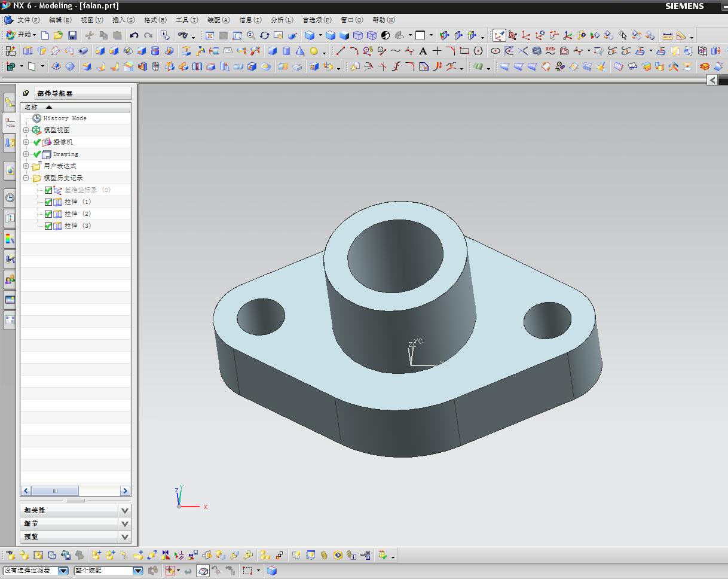Select the Zoom magnifier icon

coord(251,35)
